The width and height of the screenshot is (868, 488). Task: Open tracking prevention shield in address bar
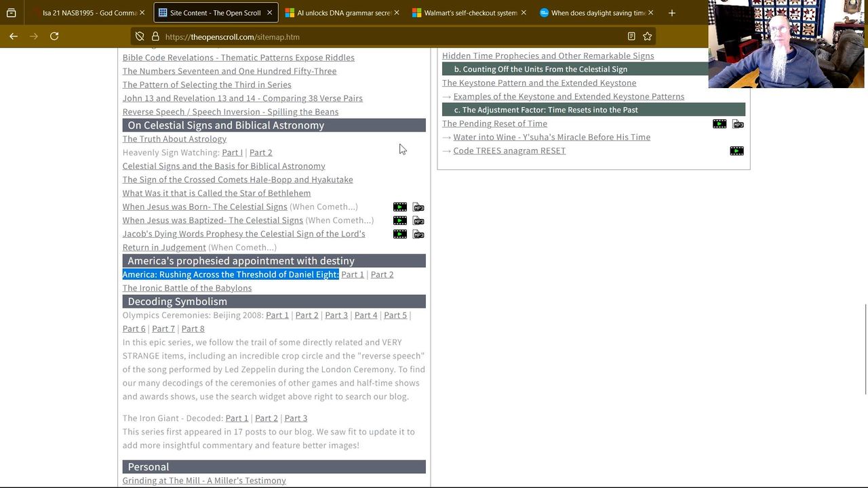pyautogui.click(x=140, y=37)
